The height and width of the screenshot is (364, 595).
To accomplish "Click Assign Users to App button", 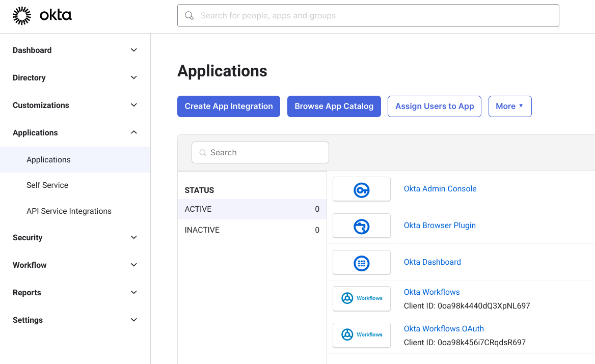I will click(435, 106).
